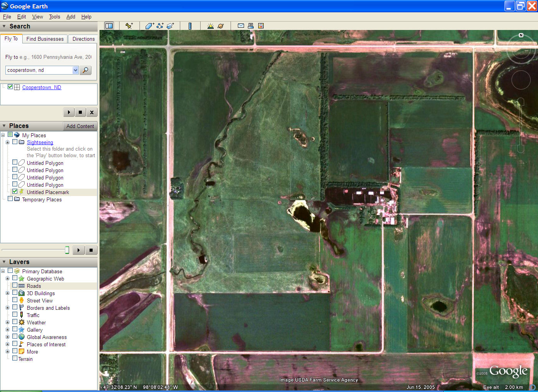This screenshot has width=538, height=392.
Task: Collapse the Places panel triangle
Action: pos(4,126)
